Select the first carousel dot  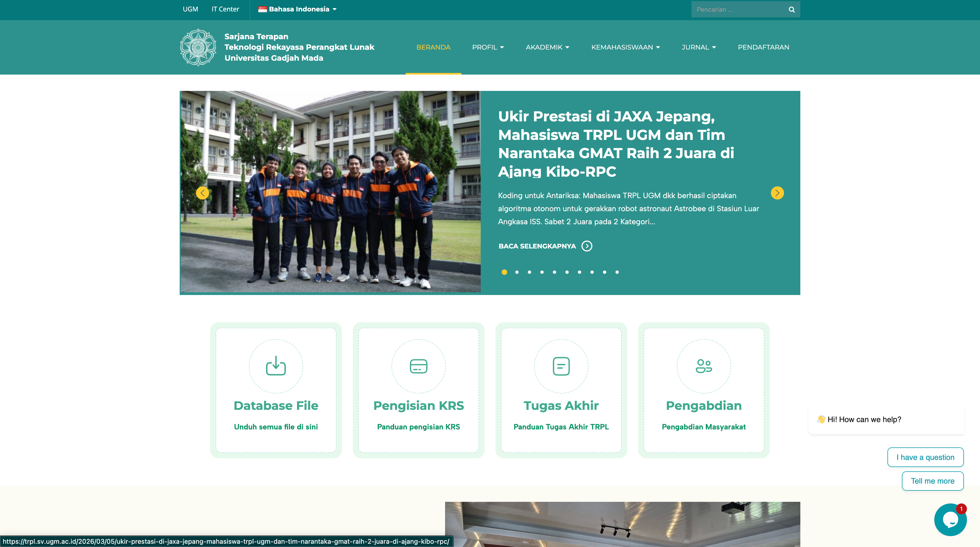coord(504,272)
